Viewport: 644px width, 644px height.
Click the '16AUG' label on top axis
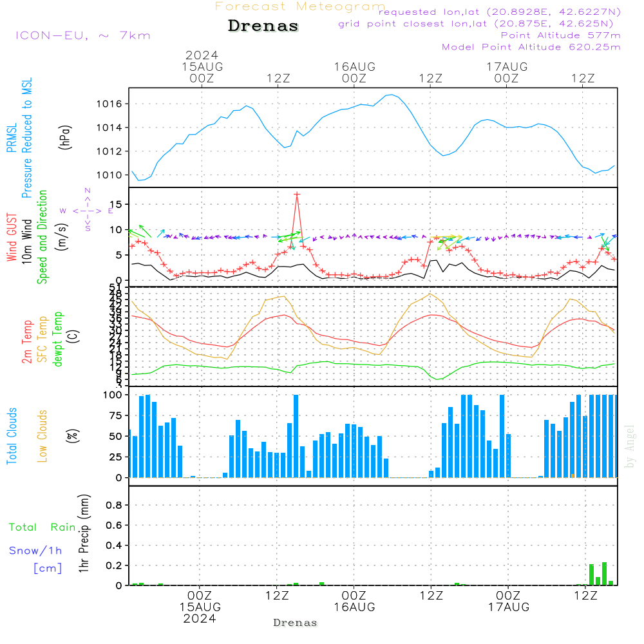click(x=354, y=66)
